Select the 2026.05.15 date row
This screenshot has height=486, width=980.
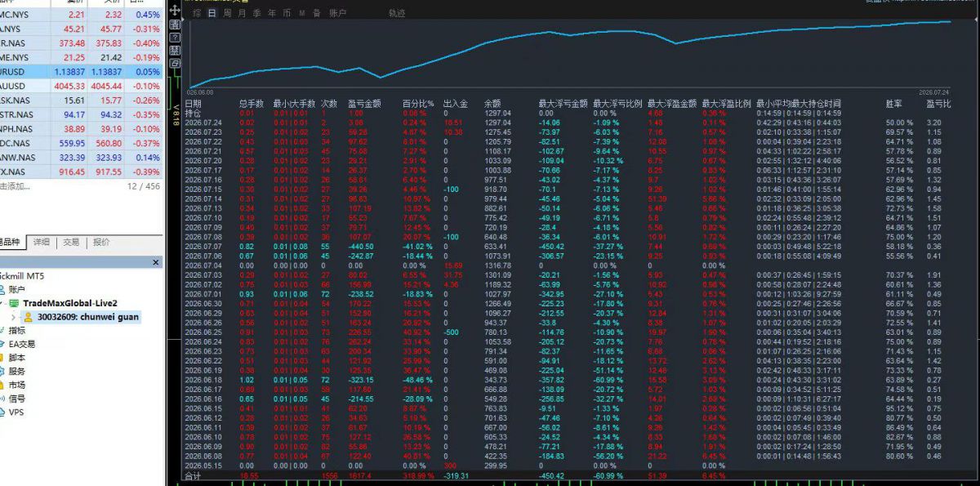pyautogui.click(x=203, y=465)
